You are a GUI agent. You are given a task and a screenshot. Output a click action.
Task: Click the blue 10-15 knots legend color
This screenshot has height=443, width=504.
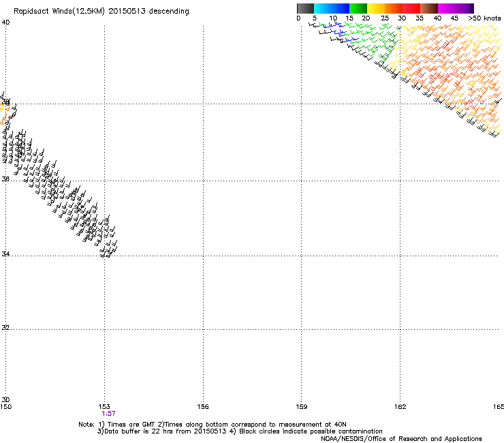click(x=341, y=8)
